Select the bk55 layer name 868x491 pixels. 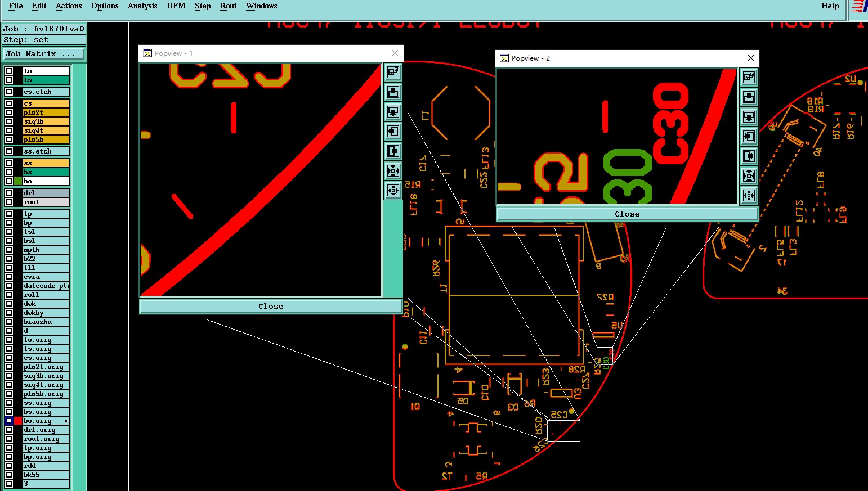46,475
